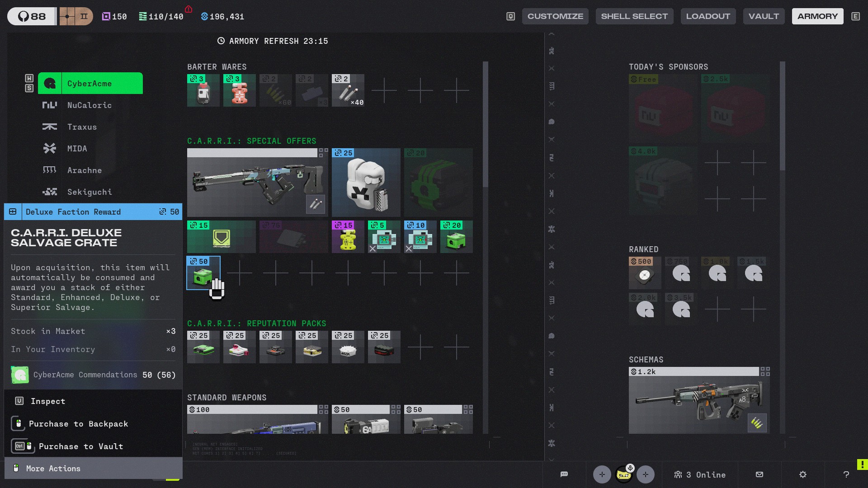
Task: Toggle grid view on the schema weapon
Action: tap(765, 371)
